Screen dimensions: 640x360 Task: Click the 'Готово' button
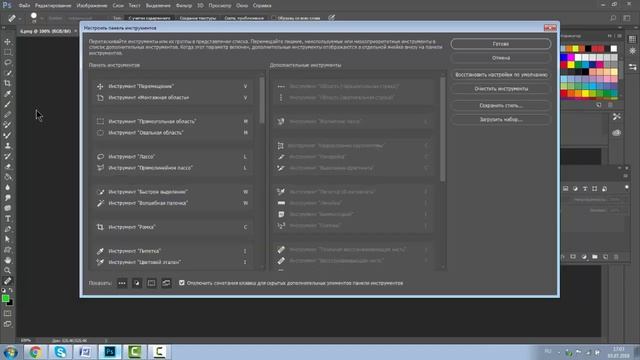point(501,44)
